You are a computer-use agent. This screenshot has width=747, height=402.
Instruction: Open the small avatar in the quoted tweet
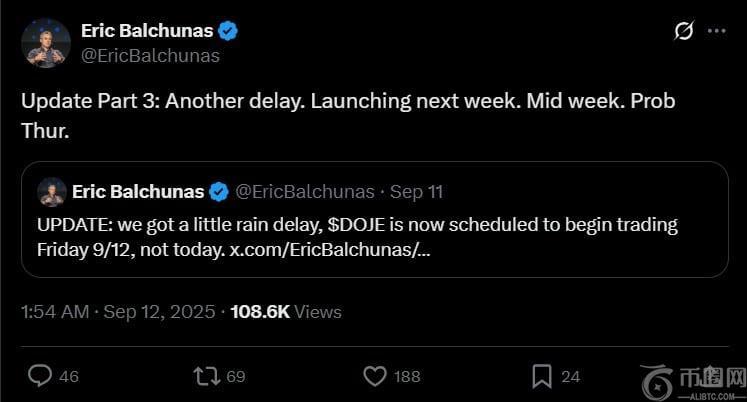point(52,191)
